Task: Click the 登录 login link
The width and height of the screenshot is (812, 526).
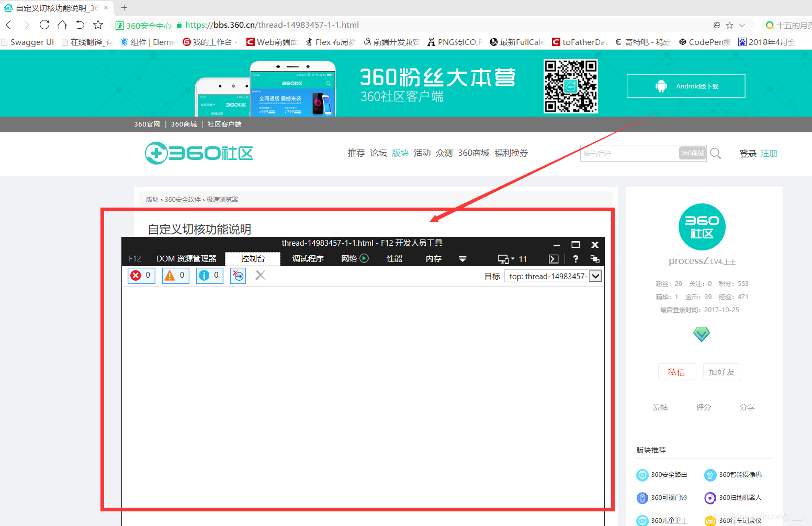Action: (x=748, y=153)
